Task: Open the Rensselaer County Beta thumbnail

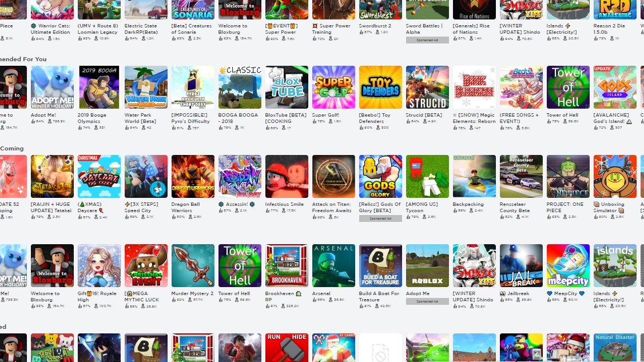Action: pos(521,176)
